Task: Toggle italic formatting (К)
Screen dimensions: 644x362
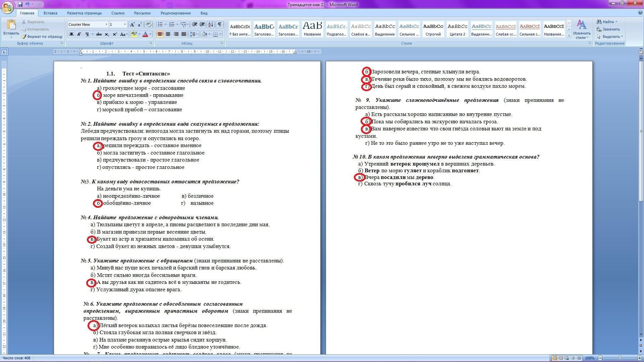Action: 79,34
